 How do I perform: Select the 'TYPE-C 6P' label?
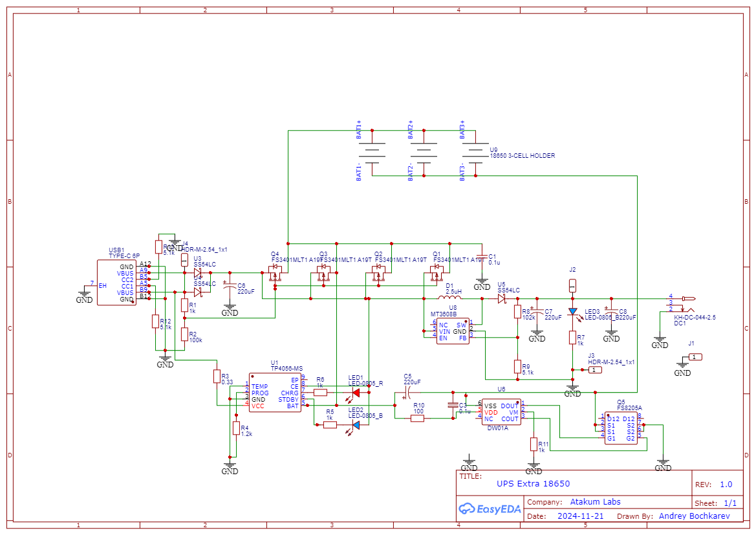pos(124,256)
